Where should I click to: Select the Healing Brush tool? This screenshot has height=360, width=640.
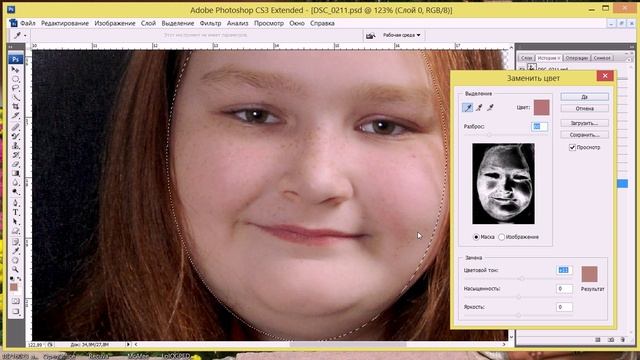point(16,127)
